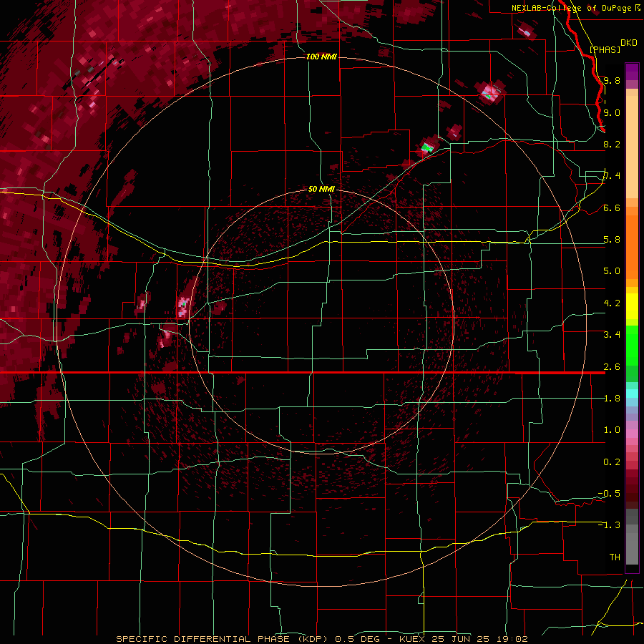Click the green KDP core inside the 100 NMI ring
The width and height of the screenshot is (644, 644).
point(428,147)
